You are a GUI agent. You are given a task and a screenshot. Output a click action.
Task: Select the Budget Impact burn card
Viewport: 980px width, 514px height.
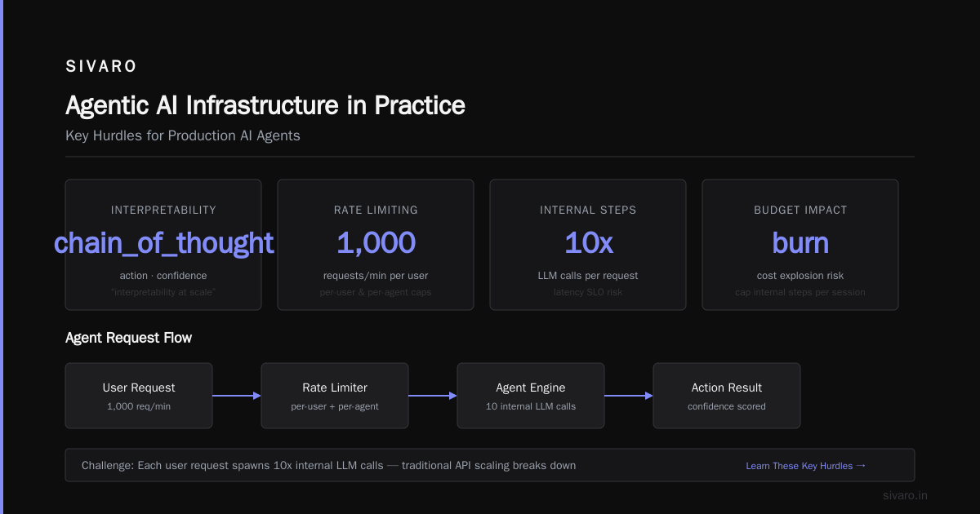pos(800,245)
